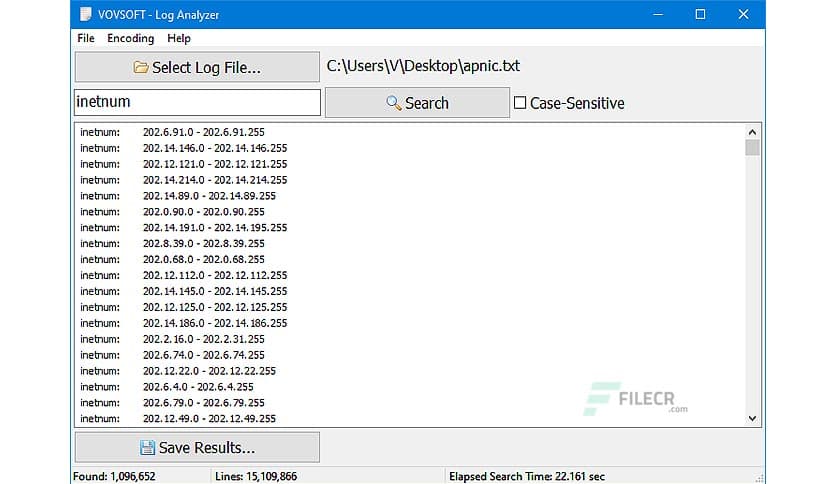
Task: Click the floppy disk icon on Save Results
Action: (147, 447)
